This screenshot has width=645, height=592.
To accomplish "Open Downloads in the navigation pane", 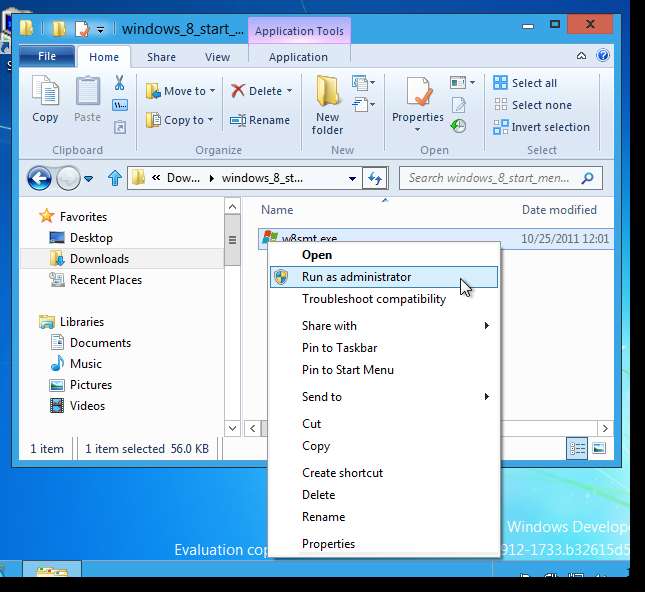I will point(100,259).
